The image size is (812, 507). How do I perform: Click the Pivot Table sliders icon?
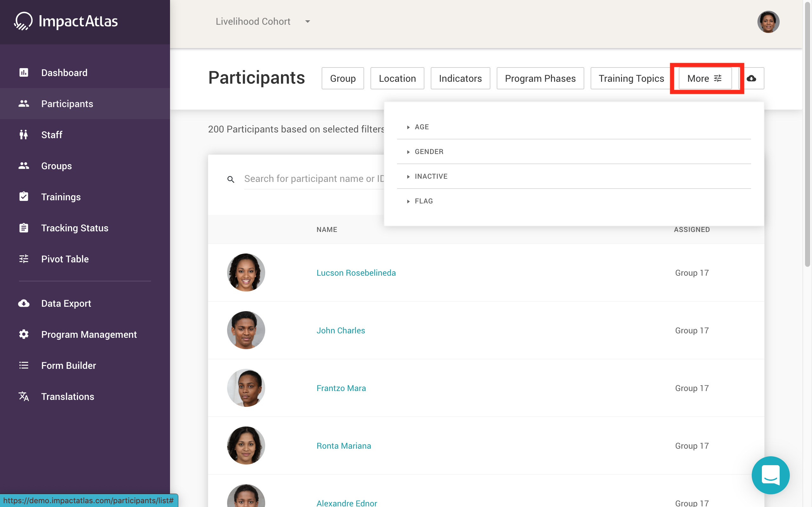point(23,259)
